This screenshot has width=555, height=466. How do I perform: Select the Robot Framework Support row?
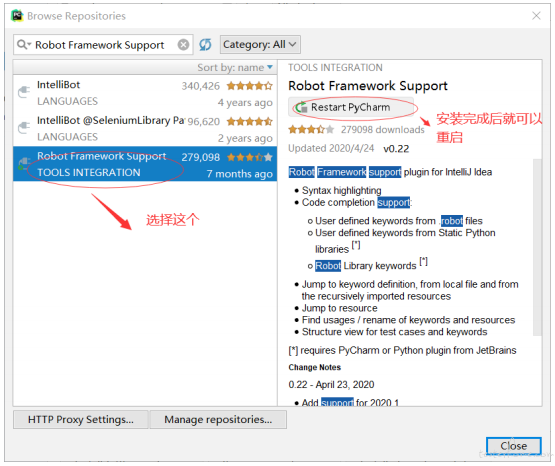[145, 164]
